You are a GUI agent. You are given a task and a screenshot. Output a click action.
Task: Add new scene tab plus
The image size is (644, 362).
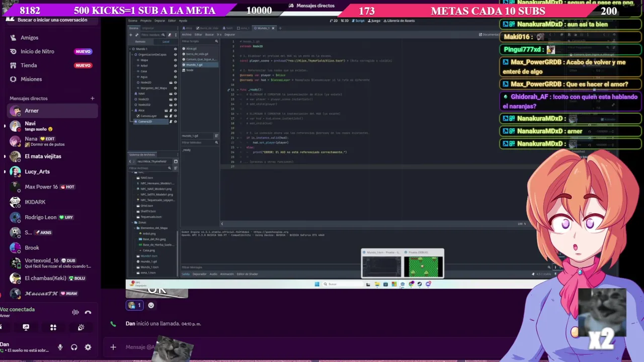280,28
